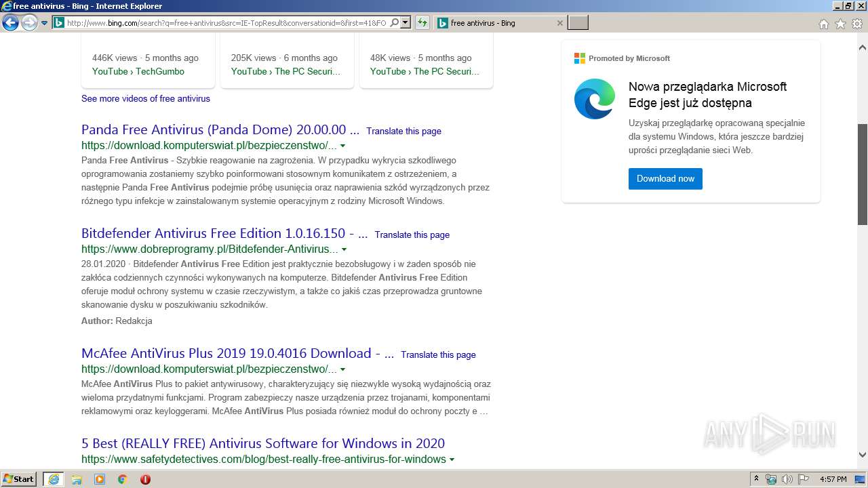
Task: Click the address bar URL field
Action: pyautogui.click(x=226, y=23)
